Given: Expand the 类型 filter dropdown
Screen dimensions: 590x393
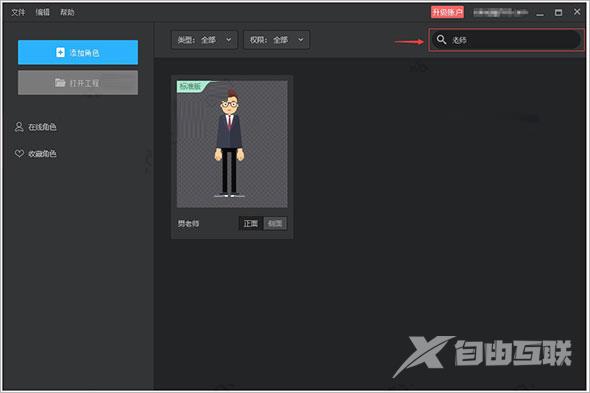Looking at the screenshot, I should pyautogui.click(x=204, y=40).
